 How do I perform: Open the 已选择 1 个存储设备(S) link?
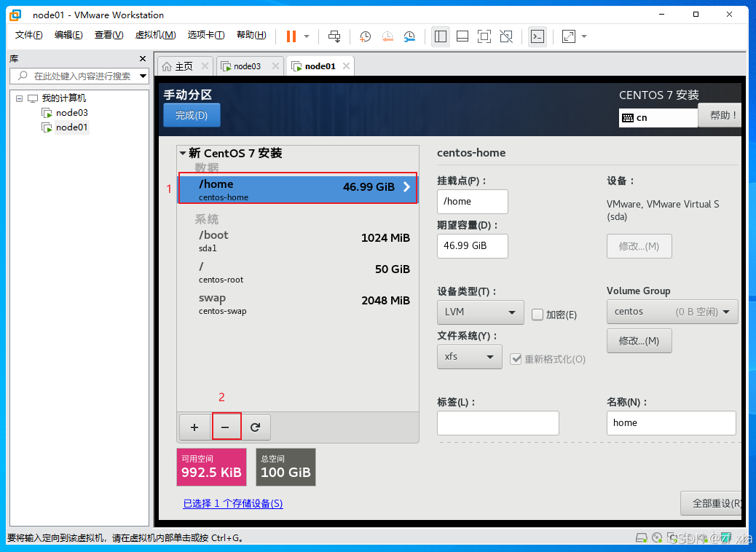click(x=233, y=503)
